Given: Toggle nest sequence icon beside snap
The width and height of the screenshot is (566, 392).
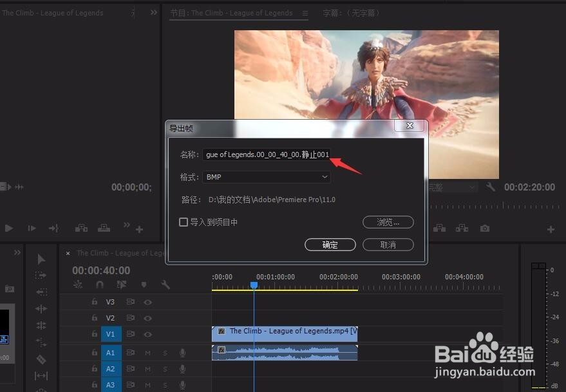Looking at the screenshot, I should pyautogui.click(x=78, y=285).
